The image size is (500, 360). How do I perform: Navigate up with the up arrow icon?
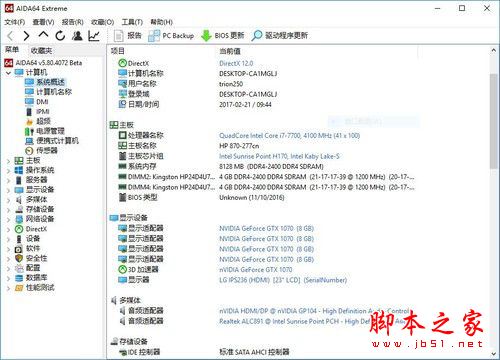point(43,35)
